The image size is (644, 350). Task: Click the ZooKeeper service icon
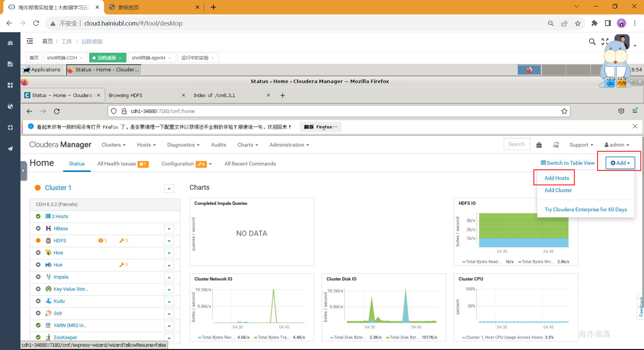click(48, 337)
